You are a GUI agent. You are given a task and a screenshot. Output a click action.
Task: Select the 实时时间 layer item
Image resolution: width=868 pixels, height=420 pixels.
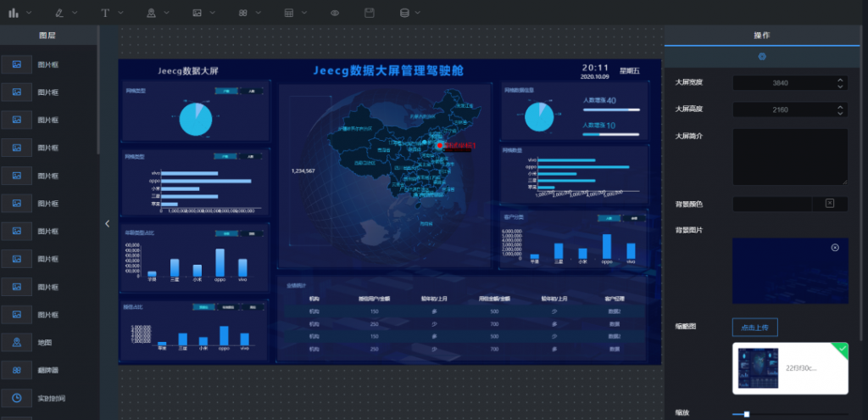[48, 399]
